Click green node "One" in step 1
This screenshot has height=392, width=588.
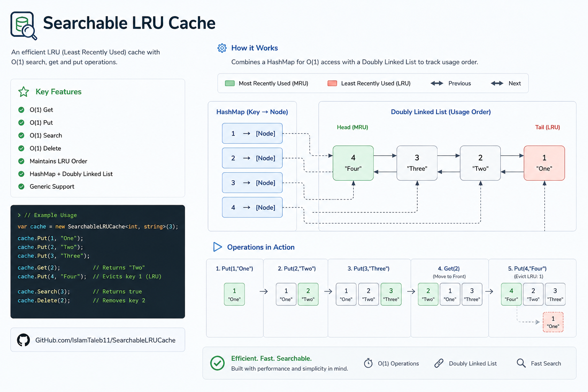coord(234,294)
